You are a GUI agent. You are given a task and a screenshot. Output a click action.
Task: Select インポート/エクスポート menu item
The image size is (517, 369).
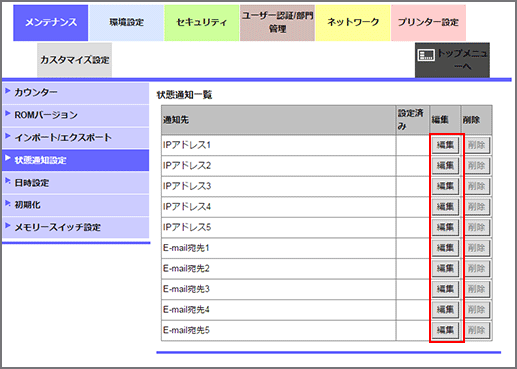[x=76, y=138]
